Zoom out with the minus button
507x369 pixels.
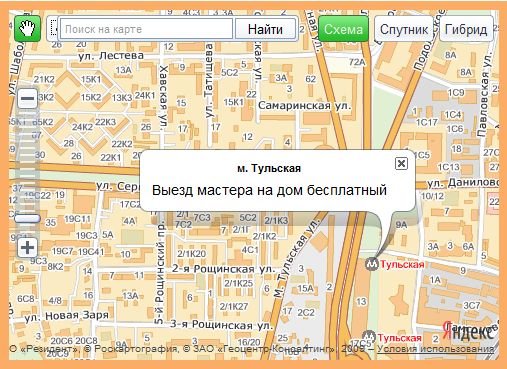(27, 98)
